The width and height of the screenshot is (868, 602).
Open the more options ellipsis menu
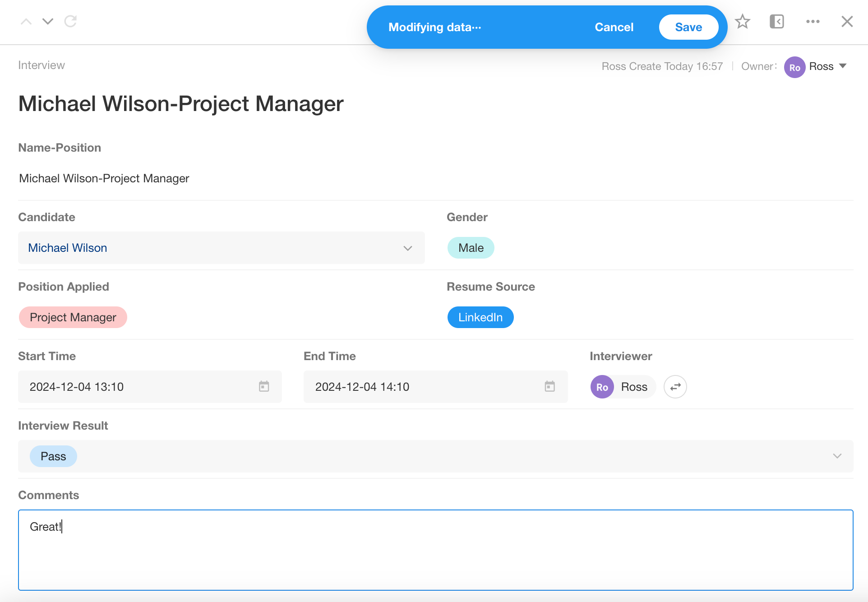[813, 21]
